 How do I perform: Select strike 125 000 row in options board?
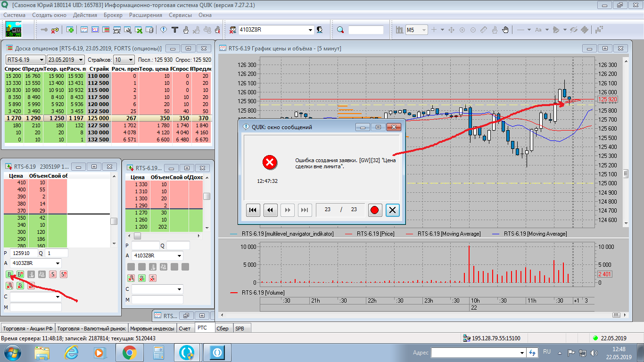[x=107, y=118]
